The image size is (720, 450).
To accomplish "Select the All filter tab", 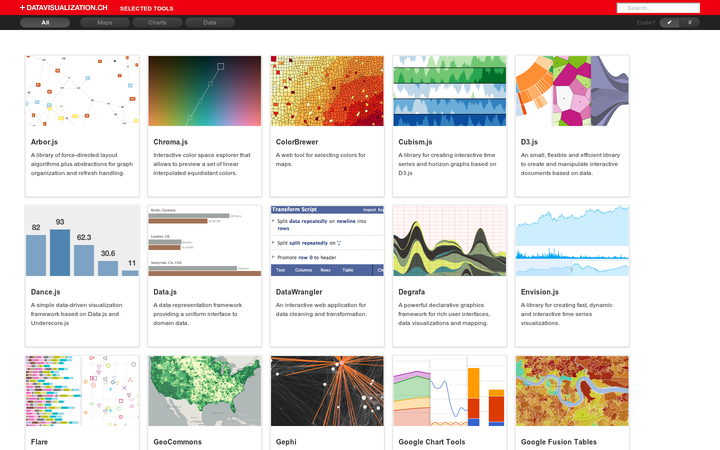I will (x=45, y=22).
